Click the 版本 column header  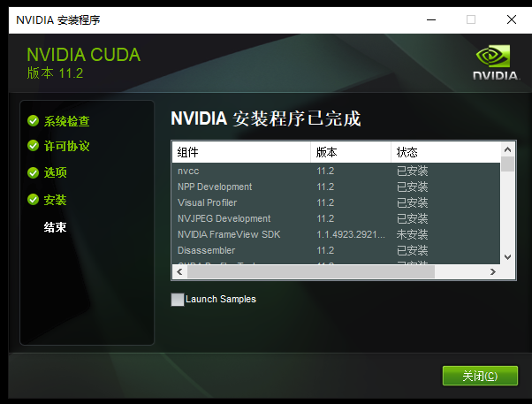350,152
